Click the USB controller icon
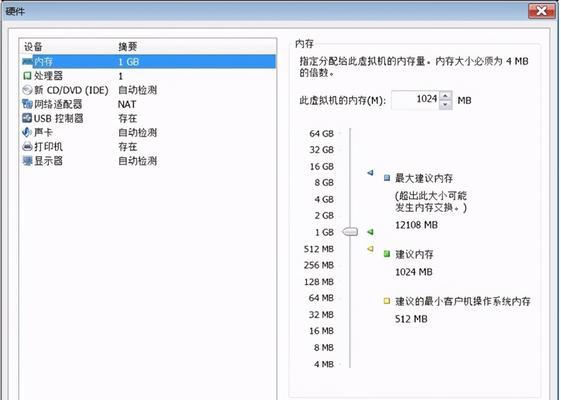The width and height of the screenshot is (561, 400). (27, 118)
